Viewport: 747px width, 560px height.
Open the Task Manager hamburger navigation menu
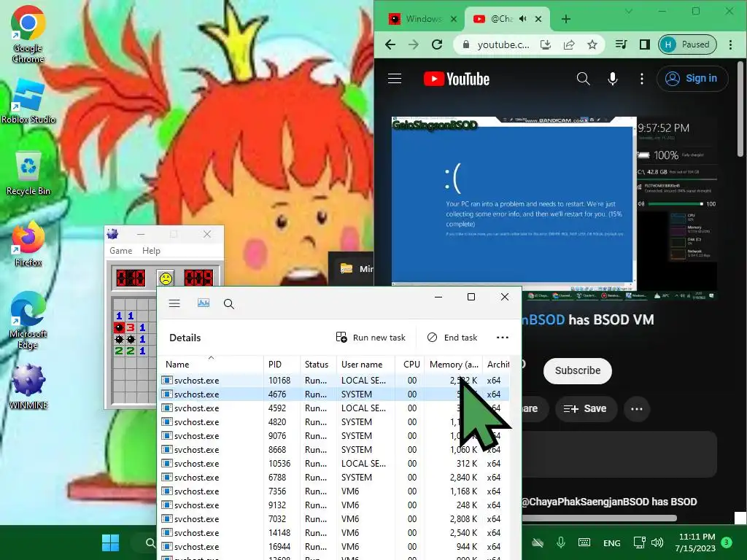pos(174,303)
